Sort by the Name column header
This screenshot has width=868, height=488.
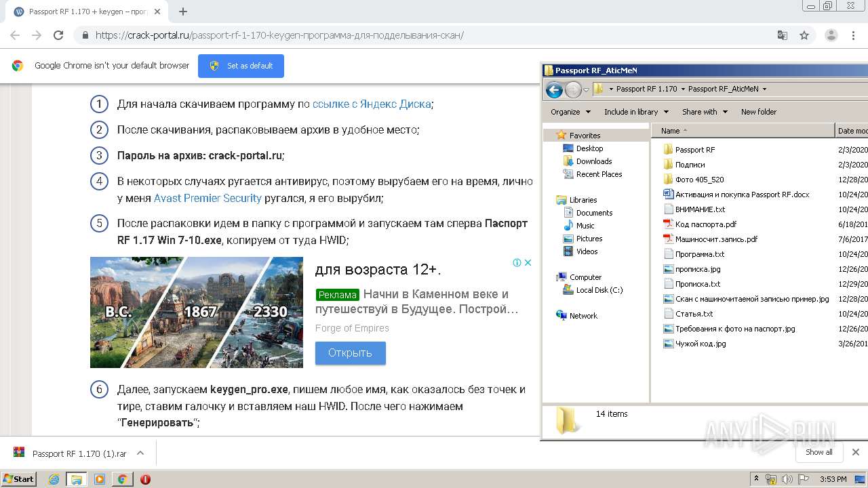click(744, 131)
